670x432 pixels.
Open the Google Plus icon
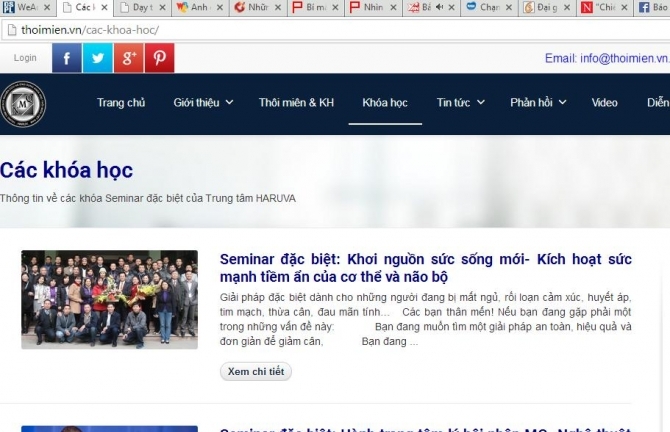128,58
